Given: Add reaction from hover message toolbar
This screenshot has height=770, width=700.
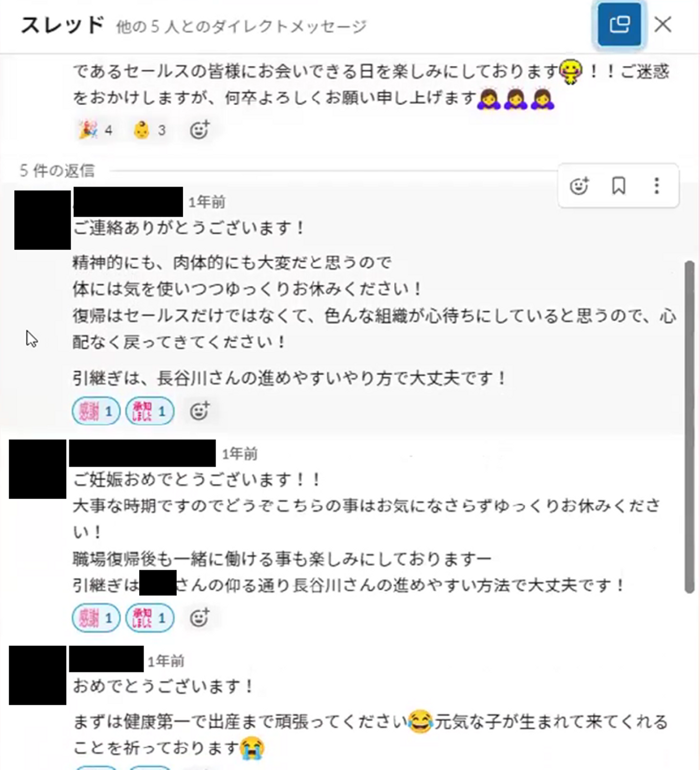Looking at the screenshot, I should pos(579,186).
